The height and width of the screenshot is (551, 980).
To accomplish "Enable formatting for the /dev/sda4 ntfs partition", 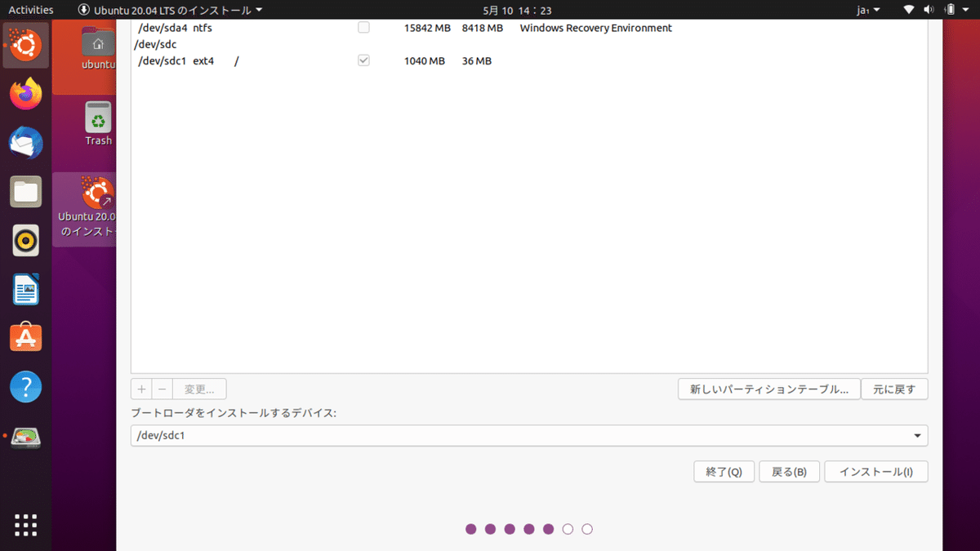I will coord(363,27).
